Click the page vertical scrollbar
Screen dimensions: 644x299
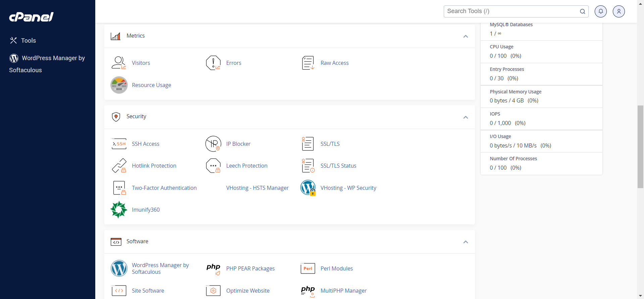640,147
